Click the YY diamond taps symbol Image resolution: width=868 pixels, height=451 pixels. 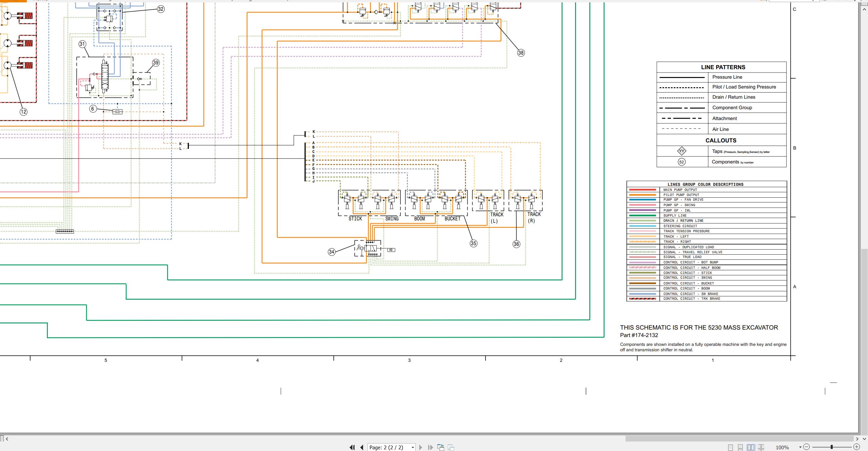click(x=682, y=151)
